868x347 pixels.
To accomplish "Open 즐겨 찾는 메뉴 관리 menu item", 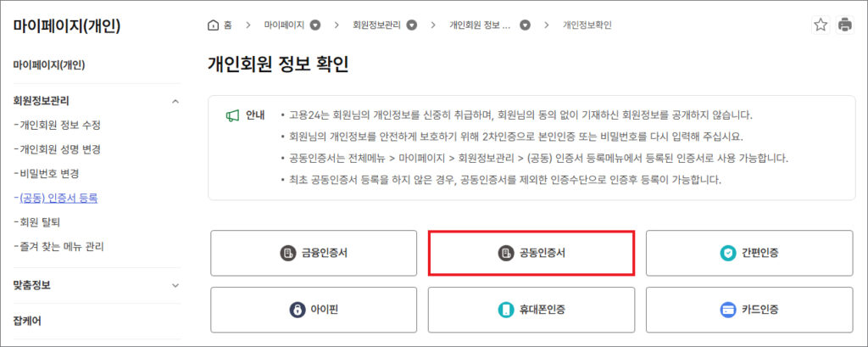I will (61, 247).
